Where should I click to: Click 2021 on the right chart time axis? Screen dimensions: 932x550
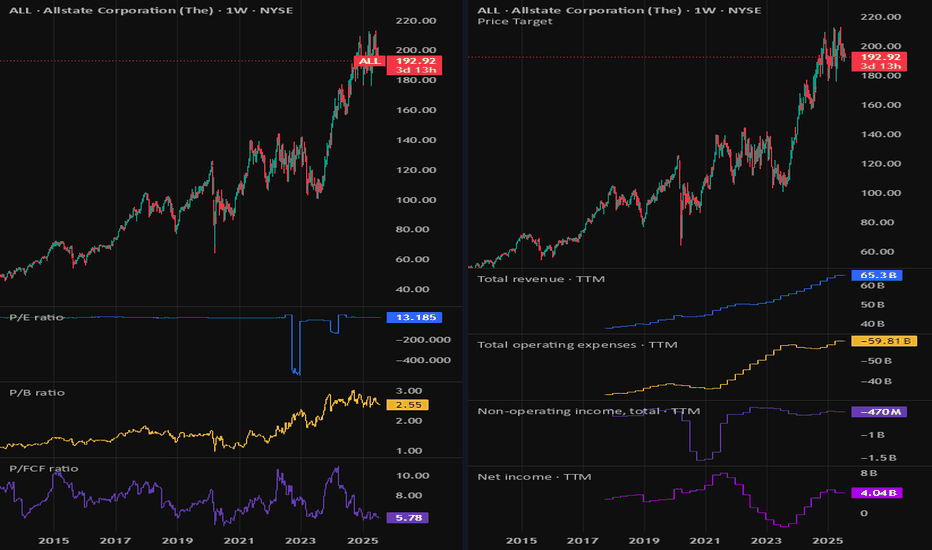coord(705,540)
